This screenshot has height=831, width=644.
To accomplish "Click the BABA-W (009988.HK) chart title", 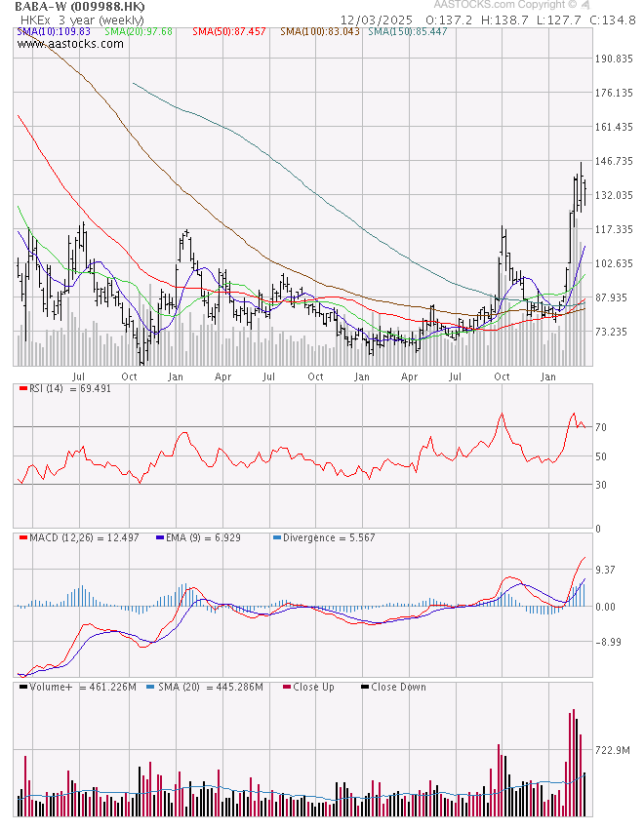I will 80,6.
